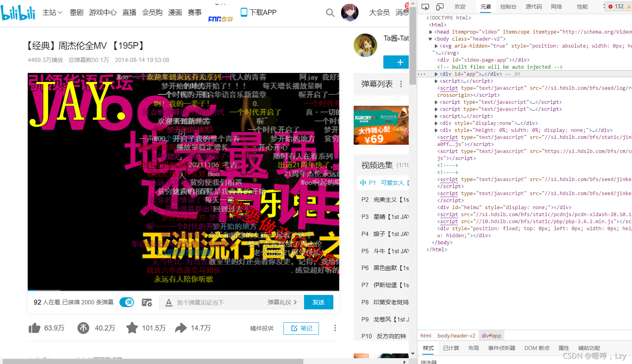Select episode P6 黑色幽默
The width and height of the screenshot is (632, 364).
coord(383,268)
